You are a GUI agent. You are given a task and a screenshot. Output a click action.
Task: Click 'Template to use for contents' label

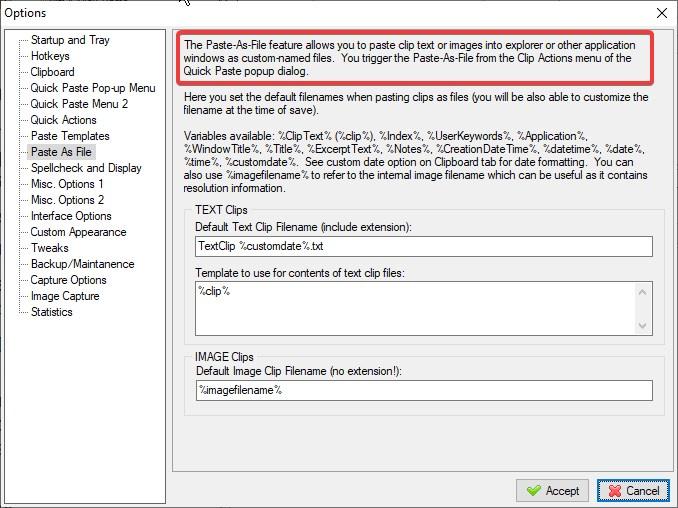pos(300,273)
